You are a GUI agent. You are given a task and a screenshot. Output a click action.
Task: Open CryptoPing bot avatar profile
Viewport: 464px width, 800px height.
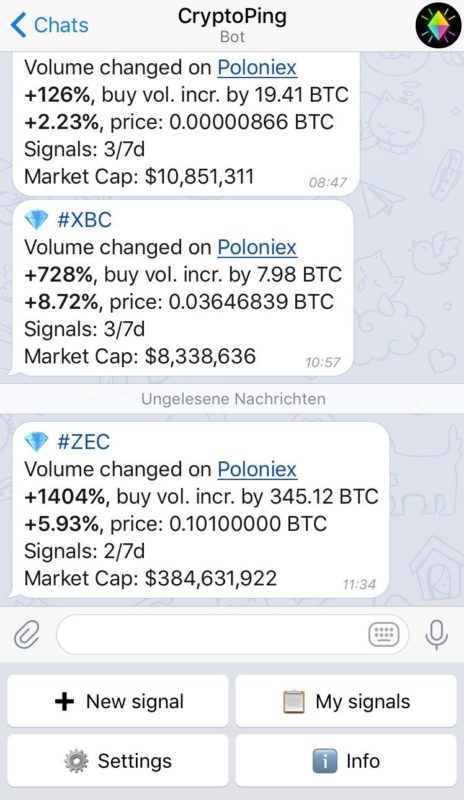click(x=435, y=26)
